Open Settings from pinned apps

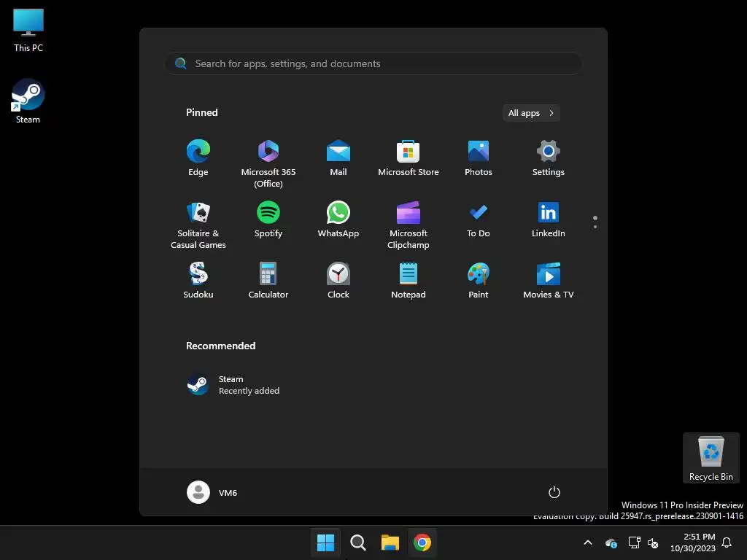click(x=549, y=159)
